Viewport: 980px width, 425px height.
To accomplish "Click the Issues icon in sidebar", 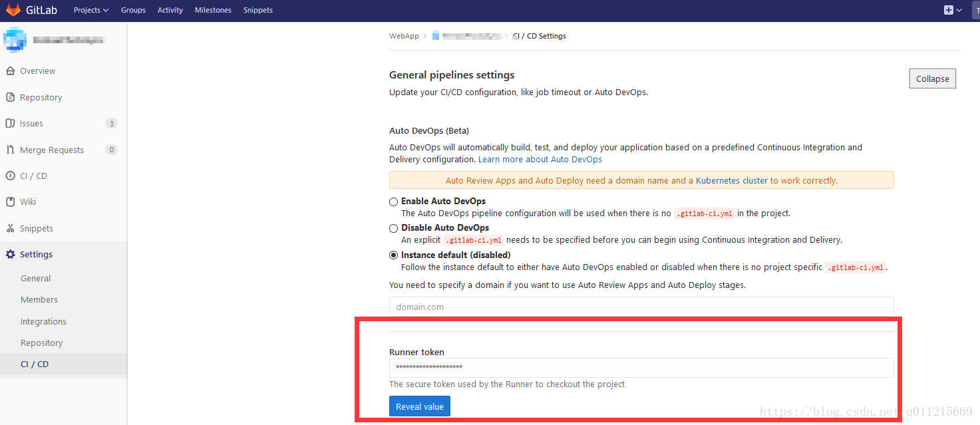I will pyautogui.click(x=10, y=124).
